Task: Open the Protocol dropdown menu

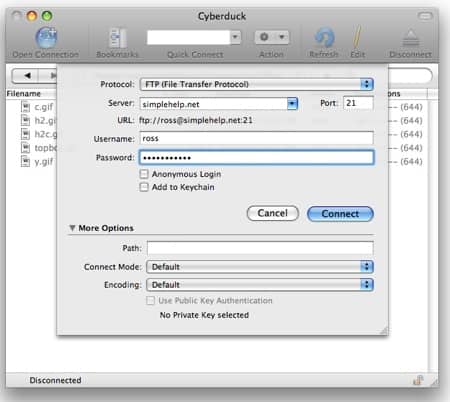Action: tap(256, 84)
